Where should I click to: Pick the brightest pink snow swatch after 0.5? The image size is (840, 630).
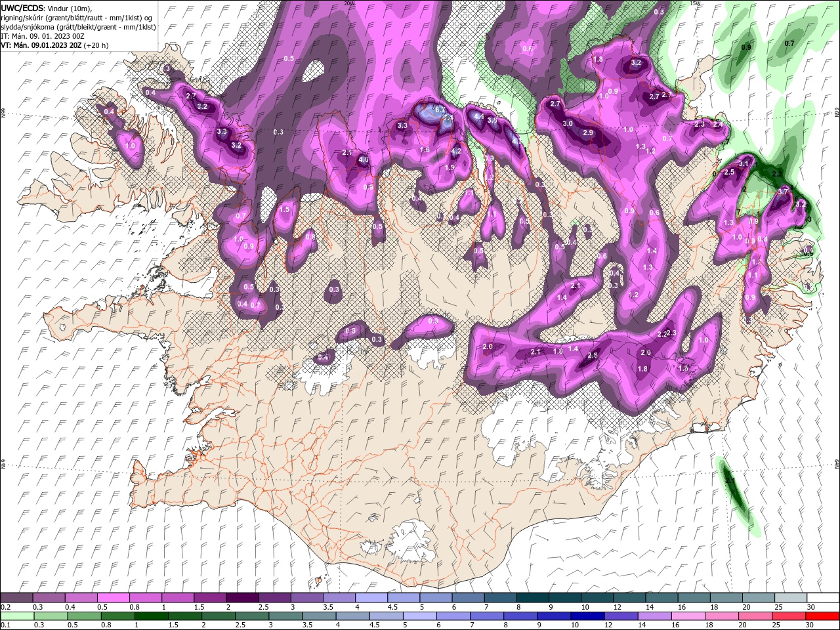click(113, 598)
